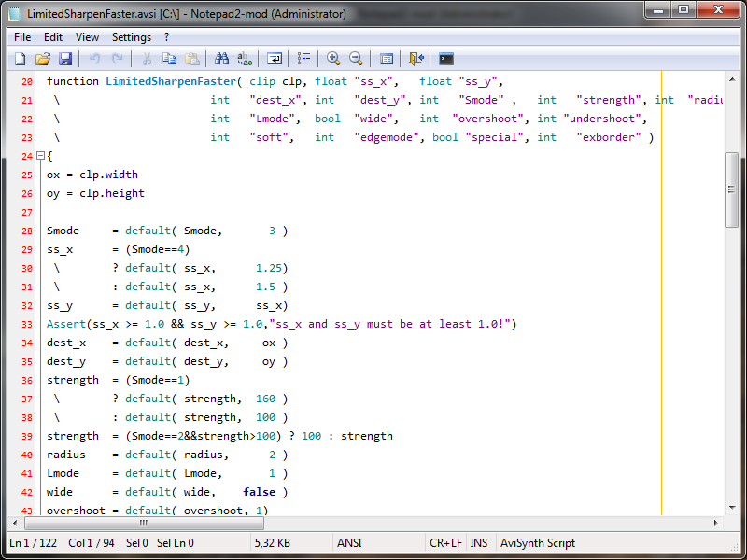Screen dimensions: 747x560
Task: Zoom out using the magnifier minus icon
Action: [x=356, y=59]
